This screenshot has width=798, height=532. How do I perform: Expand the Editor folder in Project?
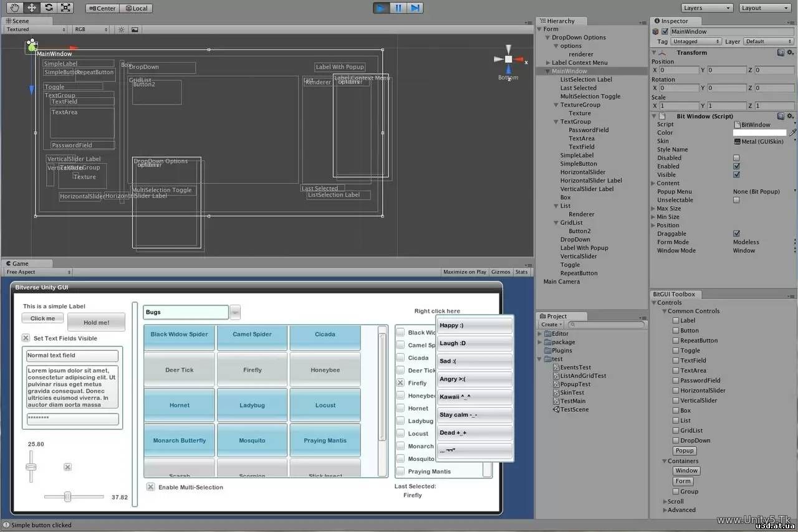pos(541,333)
